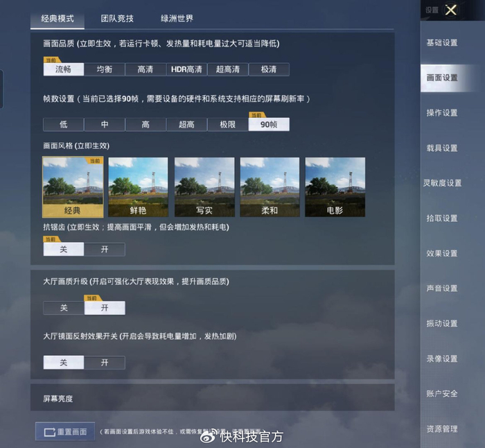The width and height of the screenshot is (485, 448).
Task: Select 均衡 graphics quality
Action: (x=105, y=69)
